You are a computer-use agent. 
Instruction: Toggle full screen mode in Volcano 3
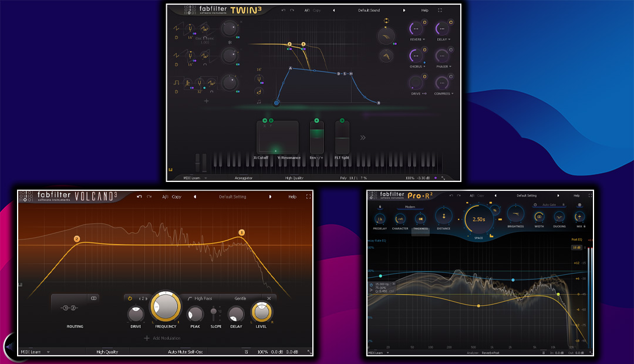tap(309, 197)
